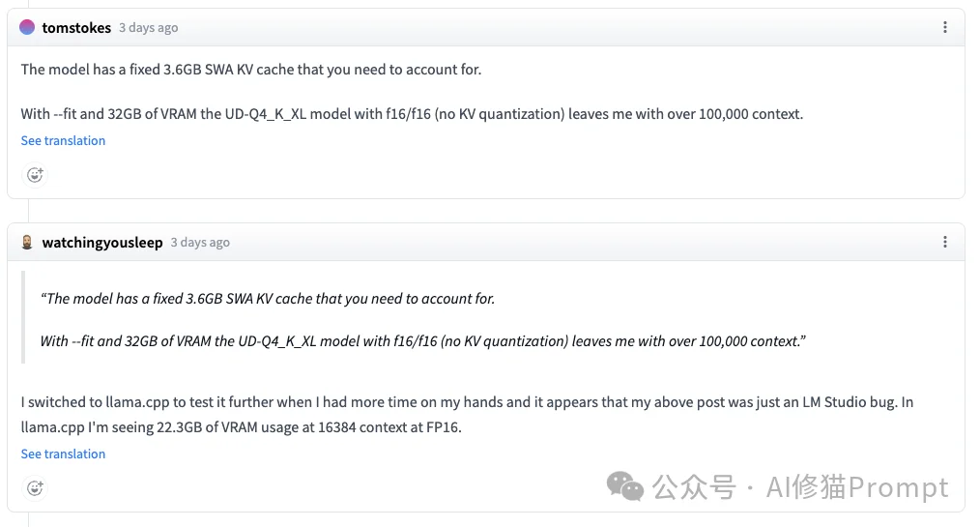980x527 pixels.
Task: Click the reply line mentioning the LM Studio bug
Action: point(467,402)
